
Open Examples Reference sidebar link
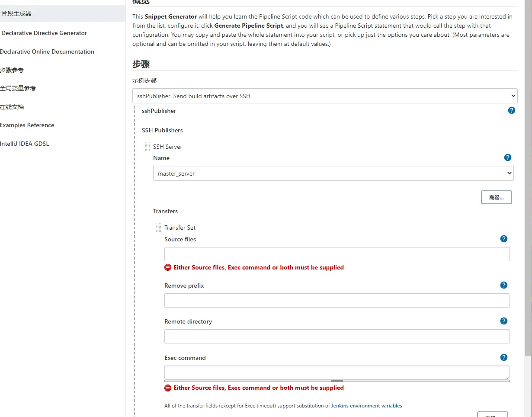point(27,125)
